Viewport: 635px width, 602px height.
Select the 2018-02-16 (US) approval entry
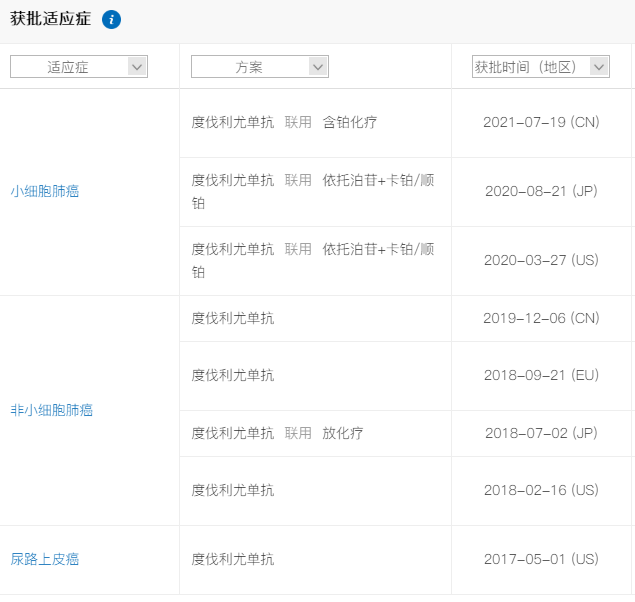(x=541, y=490)
